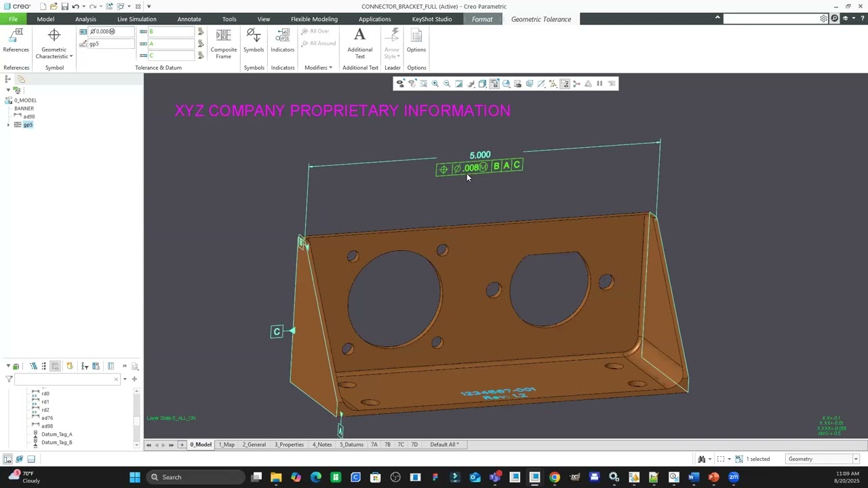Clear the model tree search field
This screenshot has height=488, width=868.
pyautogui.click(x=116, y=379)
